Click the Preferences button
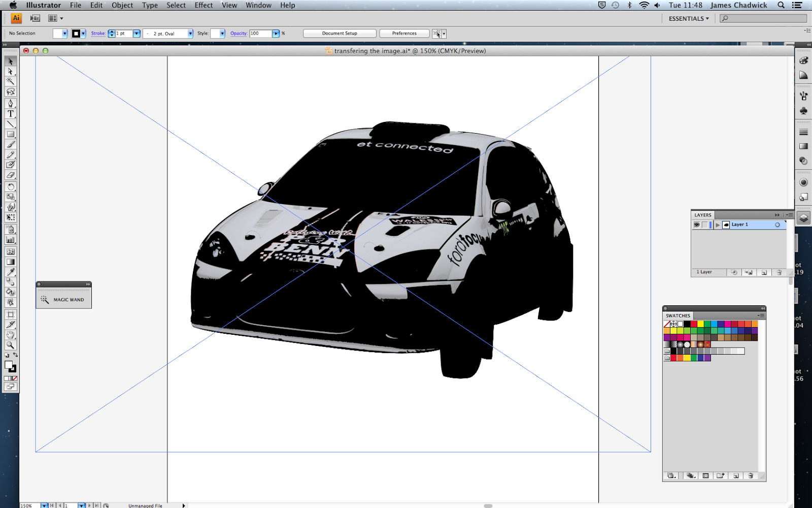 [404, 34]
